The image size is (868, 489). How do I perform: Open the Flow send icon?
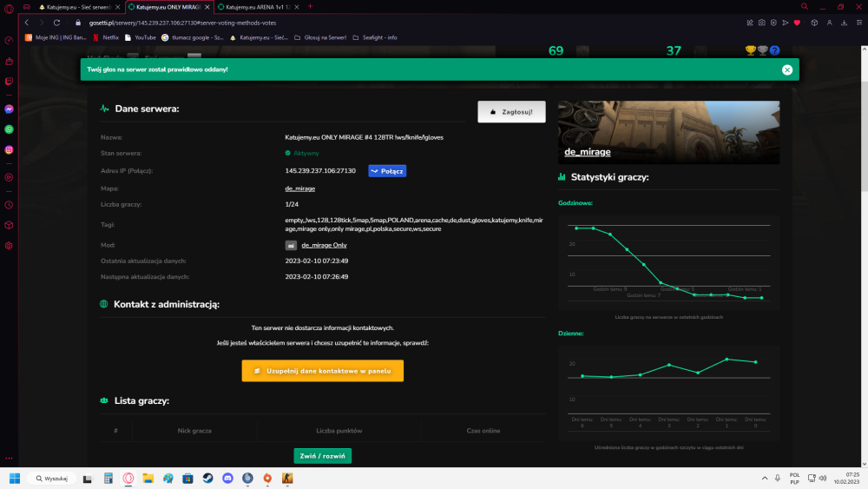tap(785, 23)
